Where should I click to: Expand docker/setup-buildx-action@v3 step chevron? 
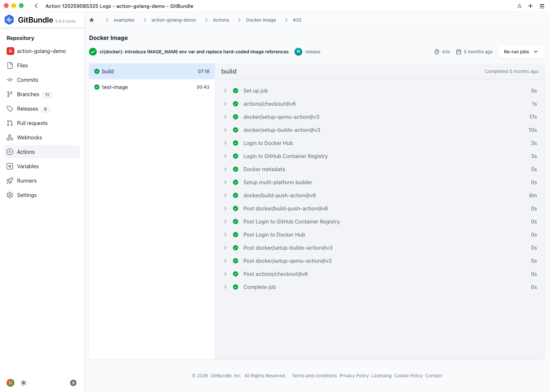click(225, 130)
